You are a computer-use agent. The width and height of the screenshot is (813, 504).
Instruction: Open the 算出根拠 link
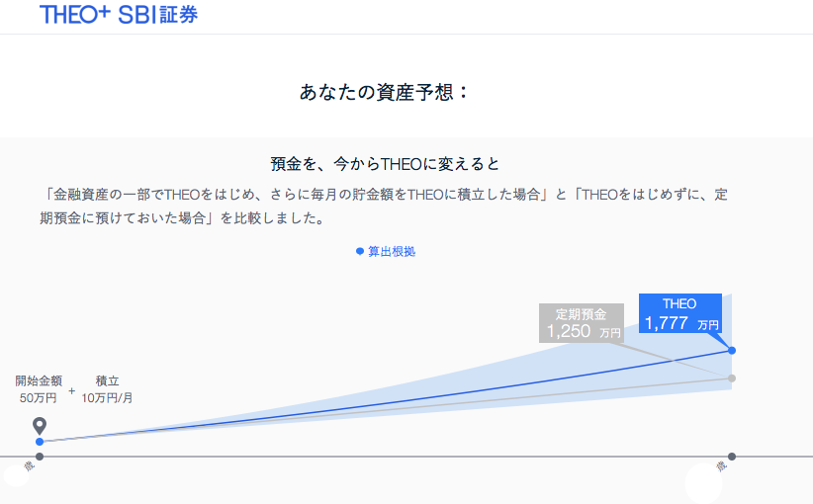(x=386, y=252)
